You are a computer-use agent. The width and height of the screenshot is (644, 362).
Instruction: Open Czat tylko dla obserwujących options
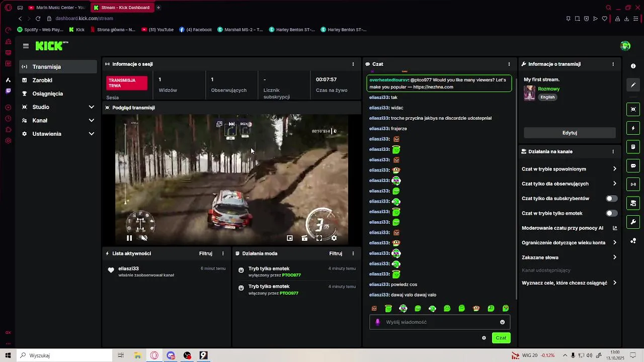(569, 184)
